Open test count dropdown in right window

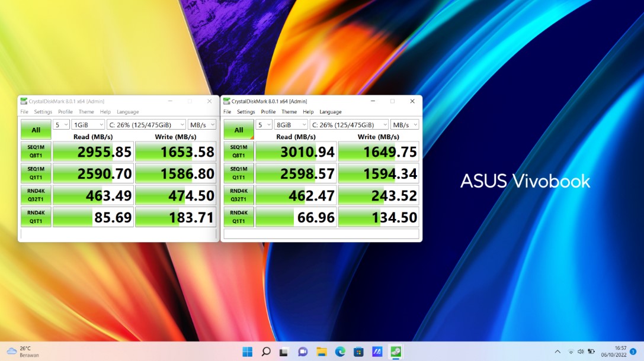264,125
